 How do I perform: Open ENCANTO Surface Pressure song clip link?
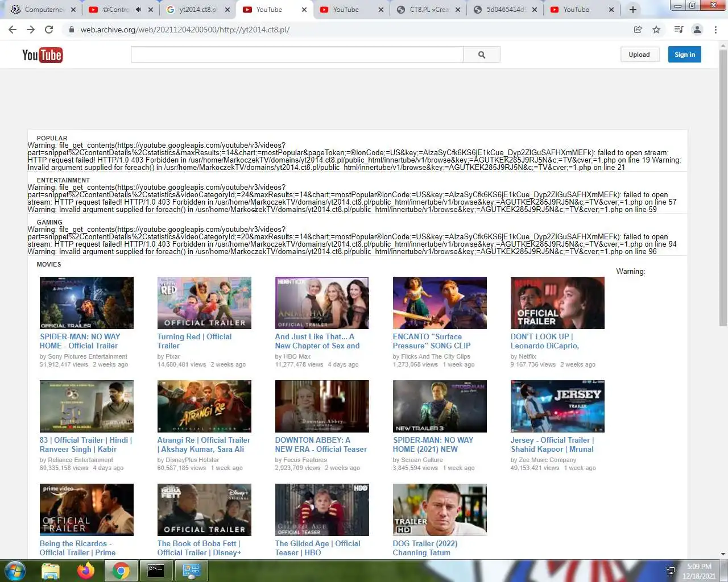[432, 341]
